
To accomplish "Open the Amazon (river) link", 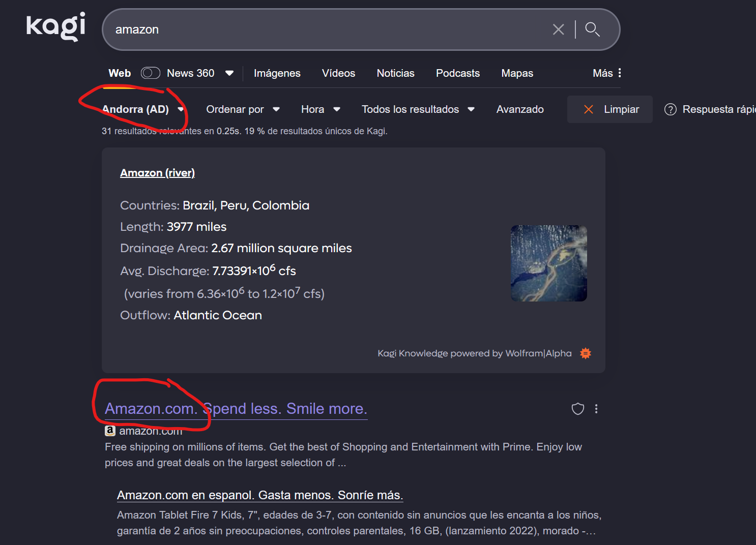I will click(x=157, y=173).
